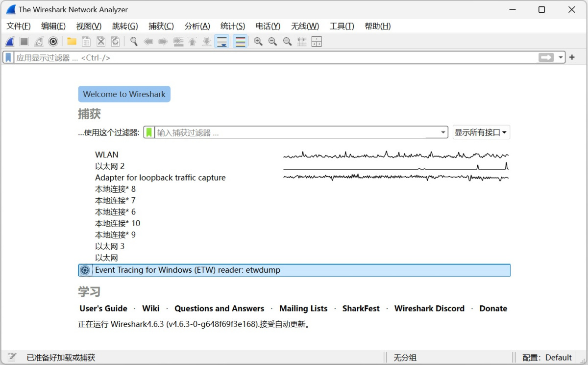Toggle packet list colorization
The height and width of the screenshot is (365, 588).
pyautogui.click(x=240, y=42)
